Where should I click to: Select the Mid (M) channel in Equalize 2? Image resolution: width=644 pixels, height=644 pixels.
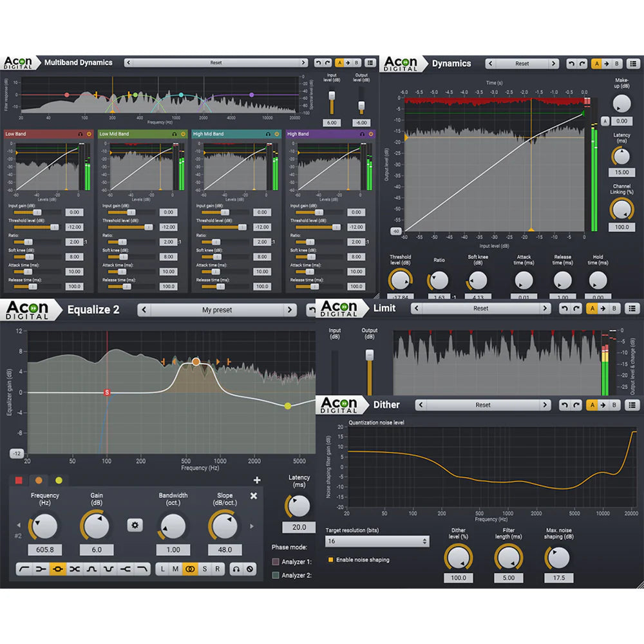pyautogui.click(x=175, y=569)
